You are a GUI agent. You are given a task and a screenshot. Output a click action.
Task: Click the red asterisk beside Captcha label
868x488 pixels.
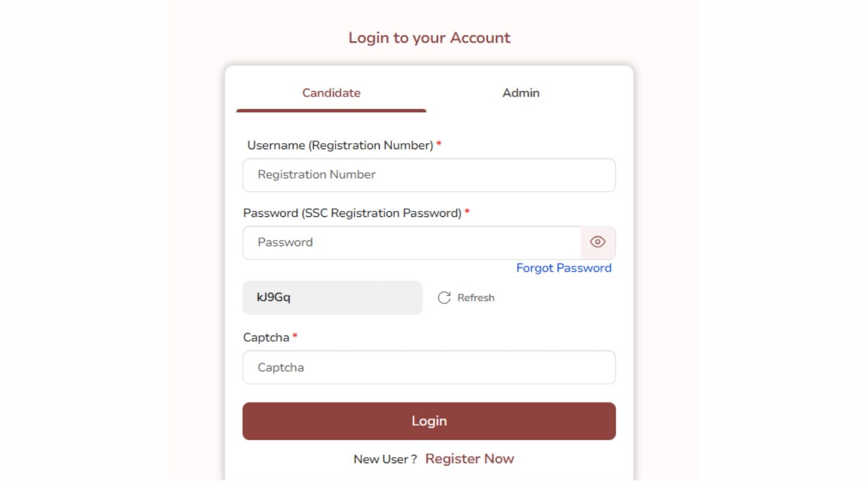coord(295,336)
